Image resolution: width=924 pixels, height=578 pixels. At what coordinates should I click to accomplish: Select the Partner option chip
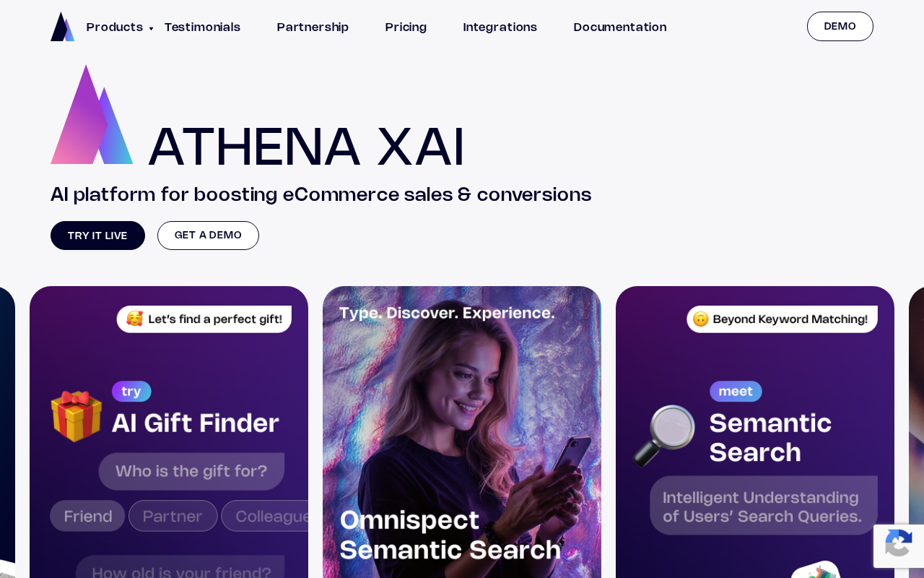pyautogui.click(x=173, y=516)
